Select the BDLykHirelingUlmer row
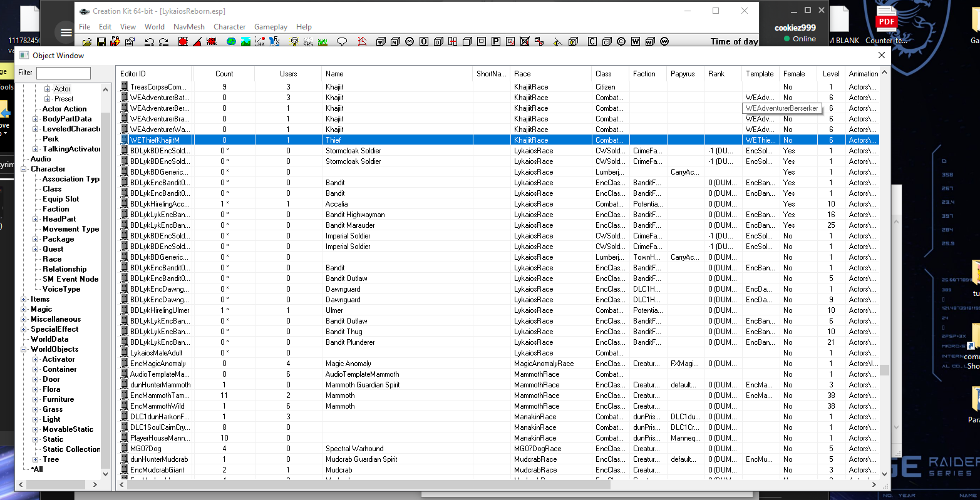 498,310
